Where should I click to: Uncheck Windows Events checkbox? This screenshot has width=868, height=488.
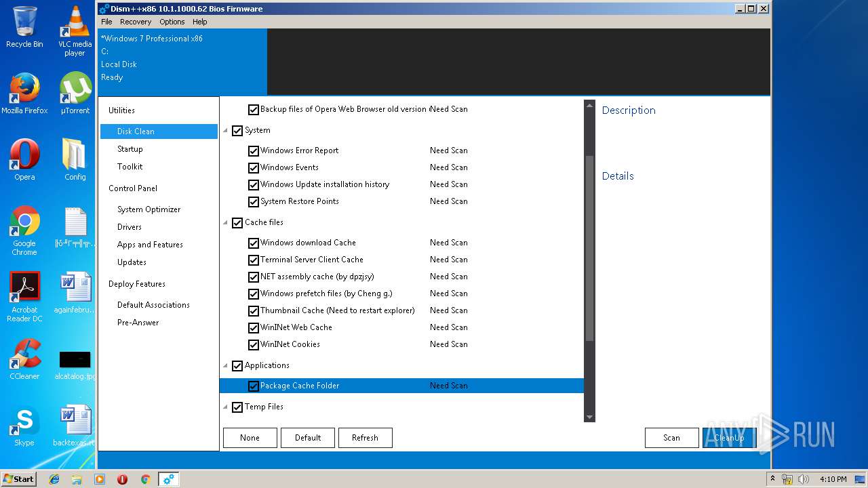(x=254, y=168)
